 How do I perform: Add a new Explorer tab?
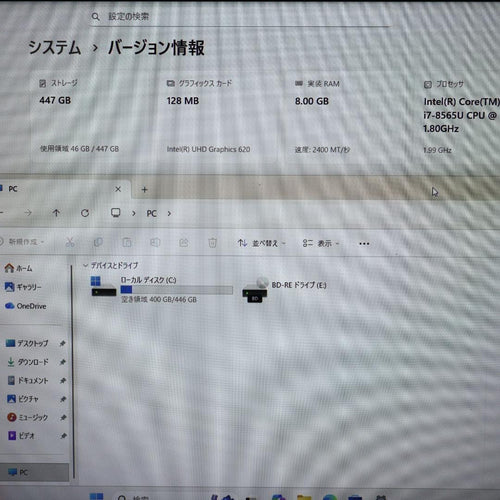pyautogui.click(x=144, y=190)
